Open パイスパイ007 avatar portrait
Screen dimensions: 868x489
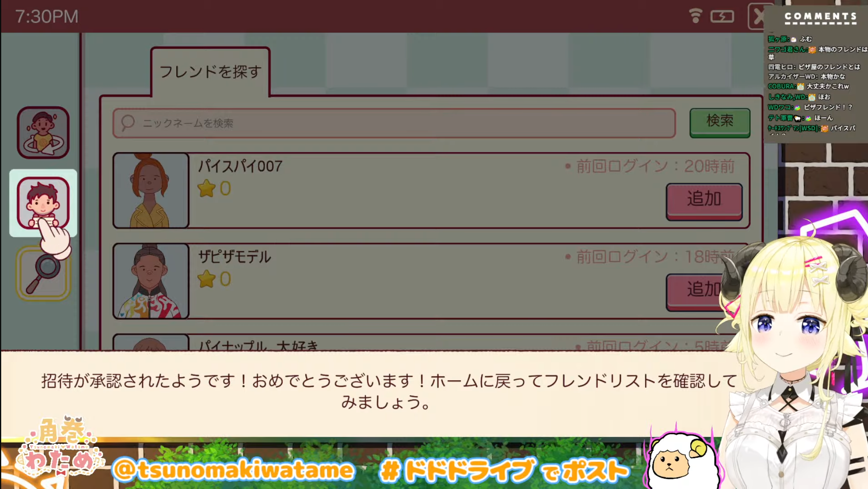151,190
